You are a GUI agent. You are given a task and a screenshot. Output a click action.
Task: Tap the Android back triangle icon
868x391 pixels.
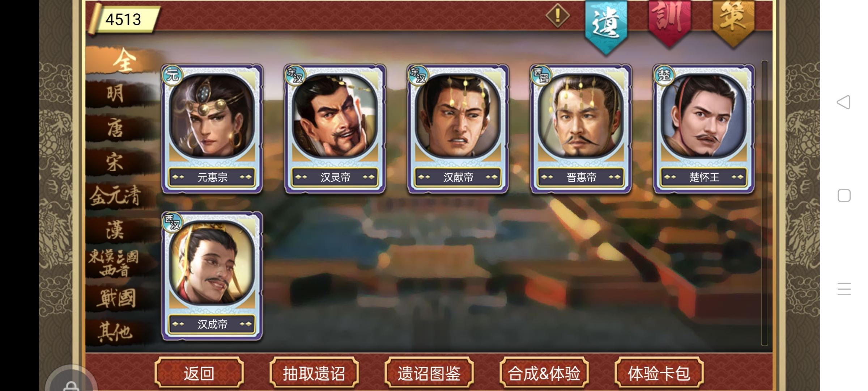pos(843,102)
